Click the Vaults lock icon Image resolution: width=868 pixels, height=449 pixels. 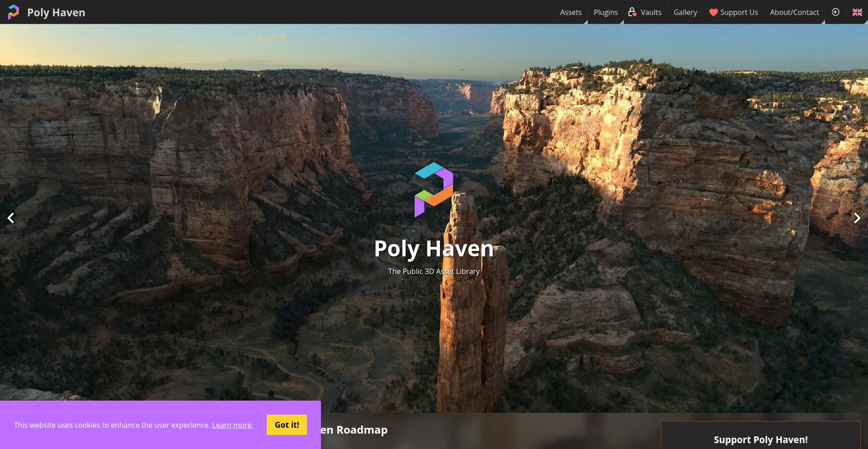pyautogui.click(x=632, y=12)
